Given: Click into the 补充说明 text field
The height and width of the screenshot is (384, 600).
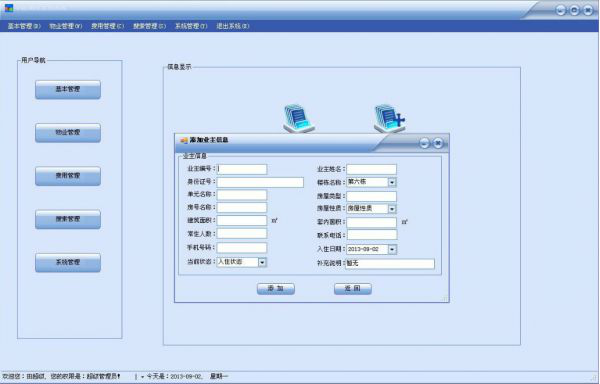Looking at the screenshot, I should (x=390, y=264).
